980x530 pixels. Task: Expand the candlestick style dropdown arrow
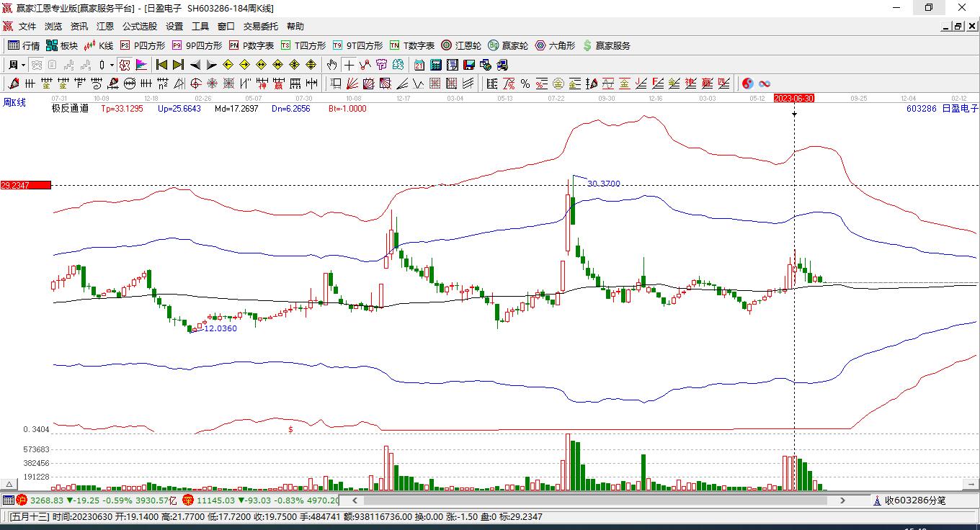112,65
